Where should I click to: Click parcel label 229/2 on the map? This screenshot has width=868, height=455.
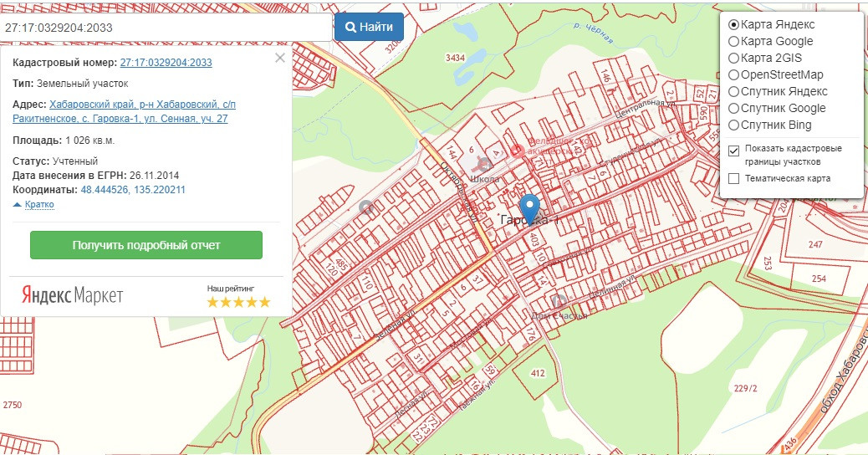[x=745, y=388]
